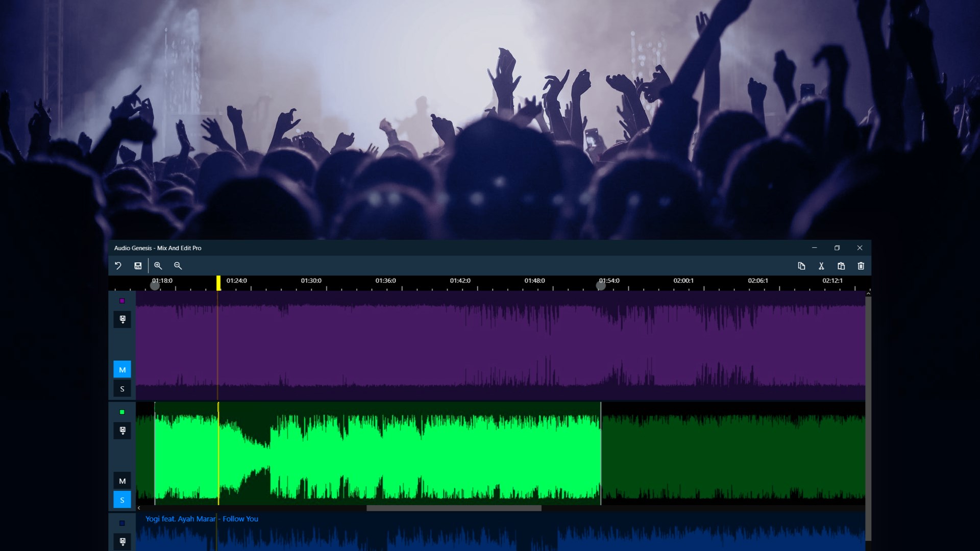
Task: Undo the last action
Action: coord(118,266)
